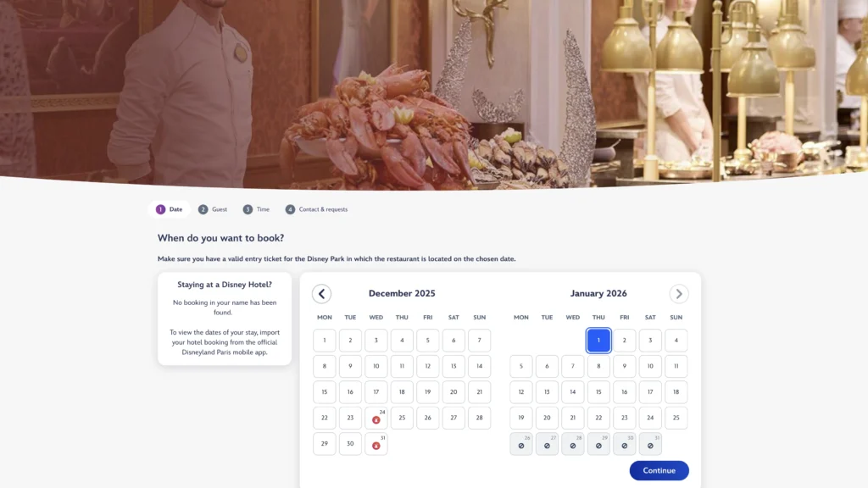Open the Guest step tab

(x=213, y=209)
